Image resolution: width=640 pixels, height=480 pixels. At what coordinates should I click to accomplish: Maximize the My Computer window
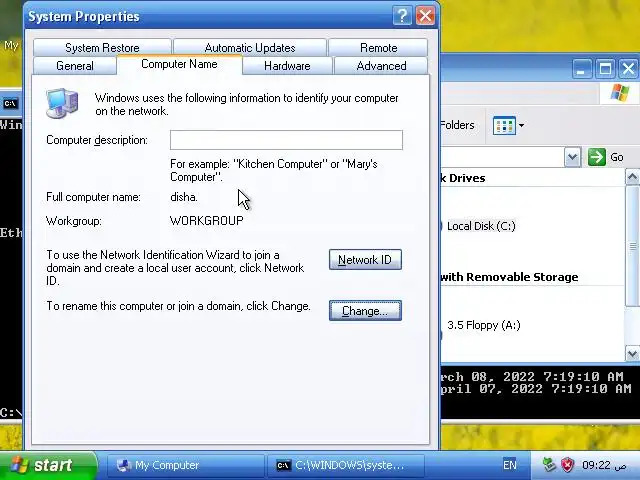click(605, 69)
